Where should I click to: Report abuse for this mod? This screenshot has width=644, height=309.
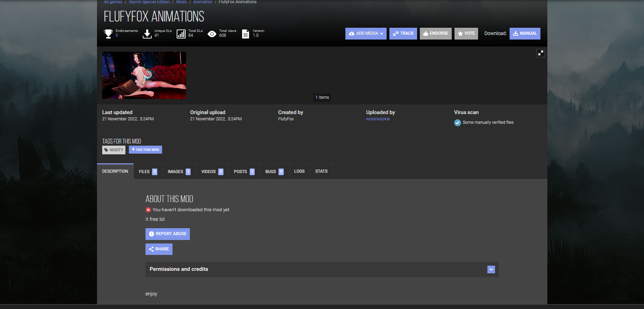(168, 234)
